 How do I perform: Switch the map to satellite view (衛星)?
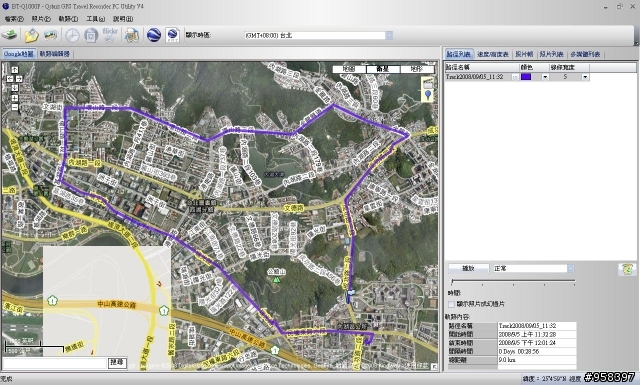click(x=383, y=69)
